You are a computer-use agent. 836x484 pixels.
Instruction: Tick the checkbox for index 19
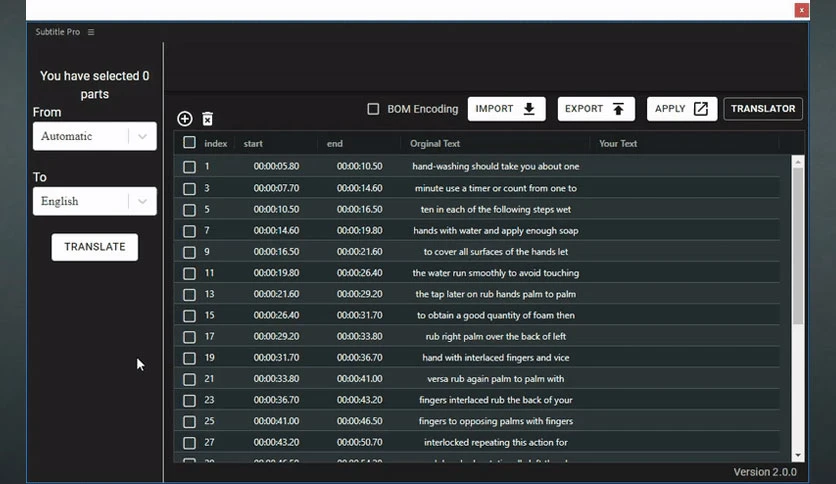pos(189,358)
